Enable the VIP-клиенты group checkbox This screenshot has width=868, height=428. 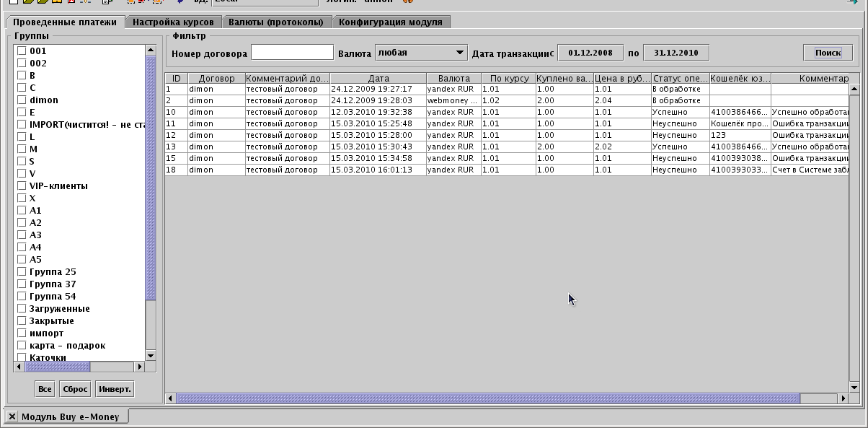click(22, 185)
